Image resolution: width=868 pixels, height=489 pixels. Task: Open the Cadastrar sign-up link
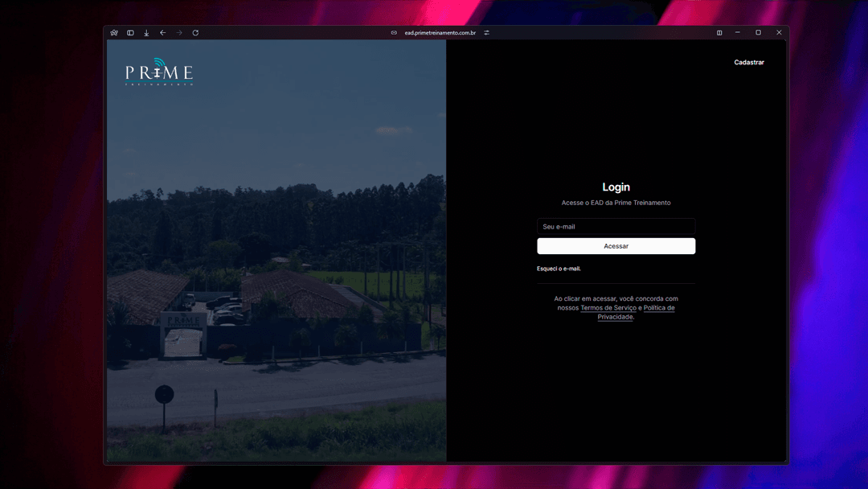(x=749, y=62)
